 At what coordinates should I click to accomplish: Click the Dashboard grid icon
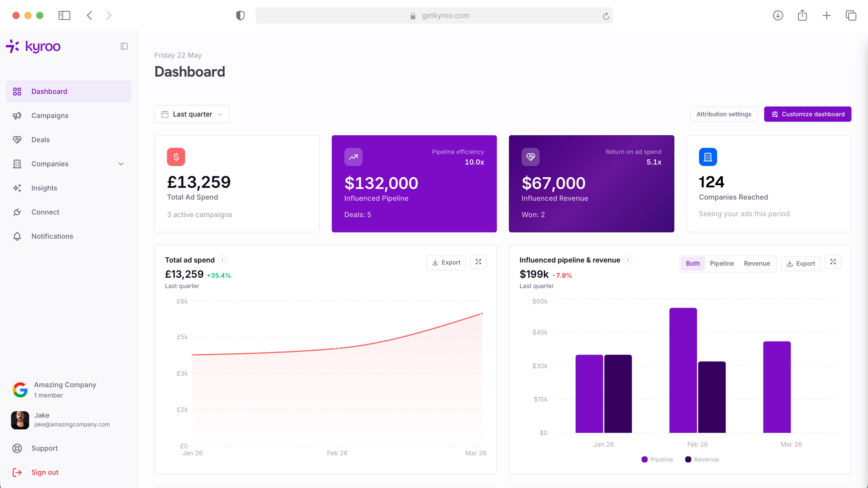(x=17, y=91)
